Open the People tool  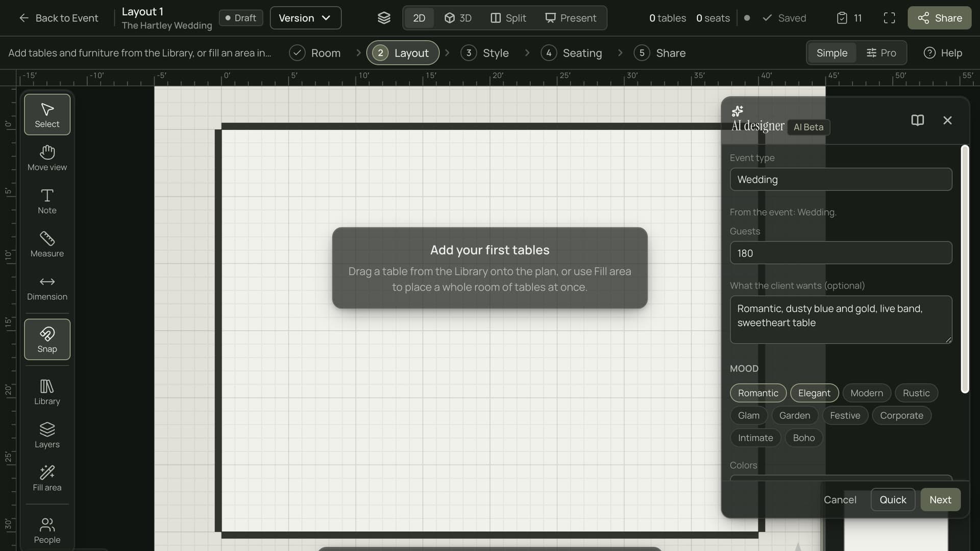pyautogui.click(x=47, y=531)
